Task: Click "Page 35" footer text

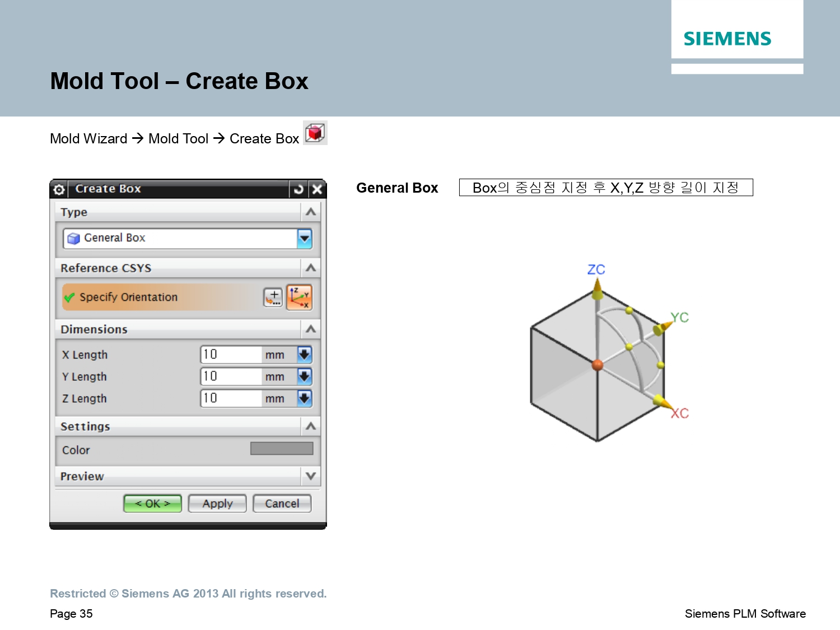Action: click(x=71, y=614)
